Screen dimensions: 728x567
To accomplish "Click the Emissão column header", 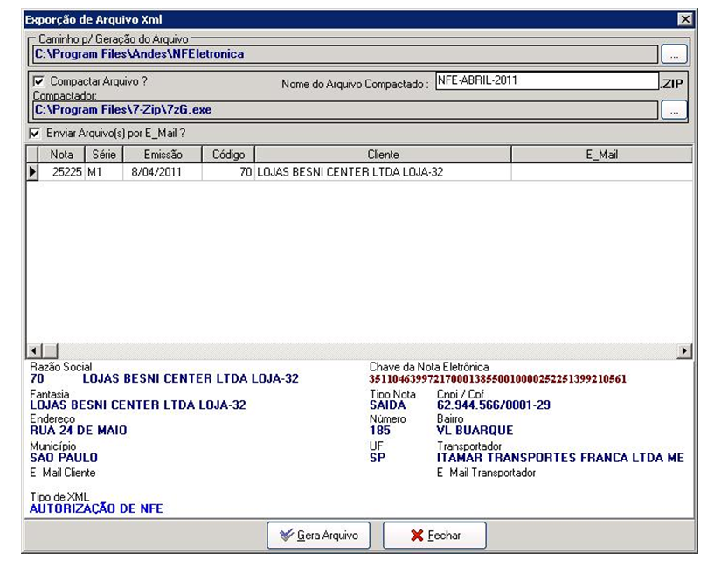I will click(x=163, y=155).
